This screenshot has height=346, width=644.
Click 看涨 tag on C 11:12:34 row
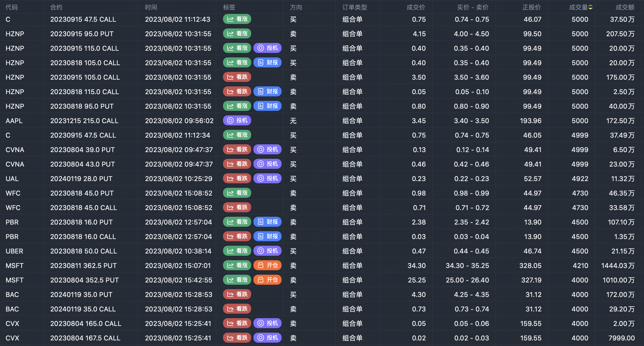pos(237,135)
